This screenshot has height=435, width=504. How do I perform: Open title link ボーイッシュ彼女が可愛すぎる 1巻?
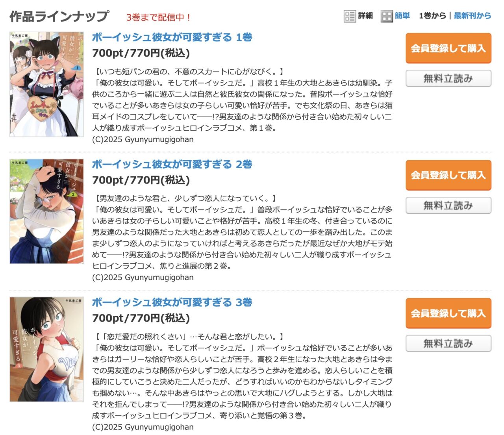(172, 37)
